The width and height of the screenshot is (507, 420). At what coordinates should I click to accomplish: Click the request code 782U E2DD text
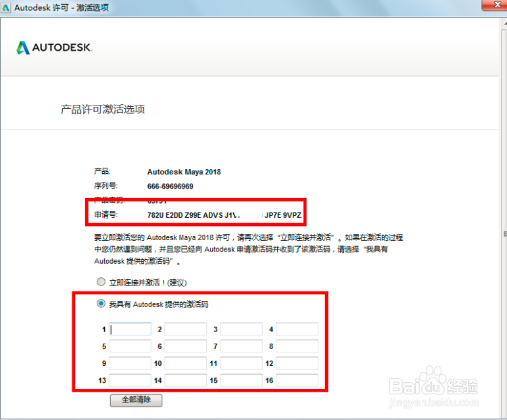(x=224, y=215)
